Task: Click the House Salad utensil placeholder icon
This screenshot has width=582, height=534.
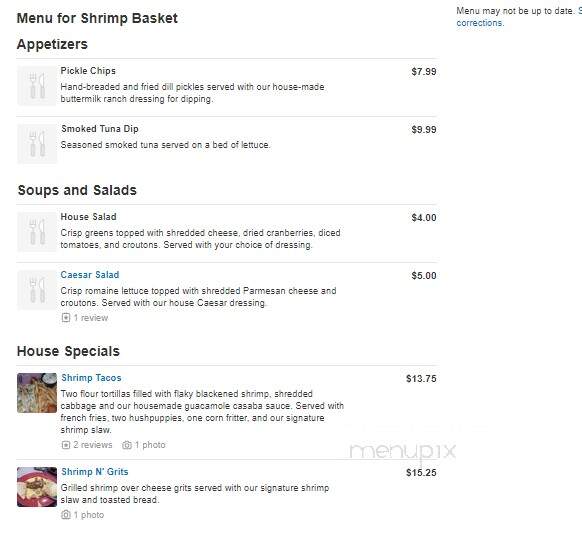Action: [37, 232]
